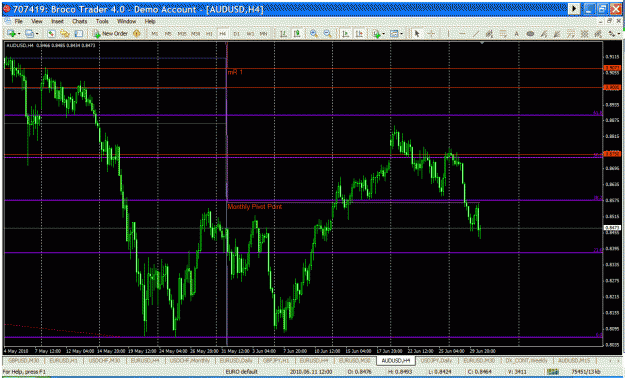Switch chart to H1 timeframe

tap(209, 34)
